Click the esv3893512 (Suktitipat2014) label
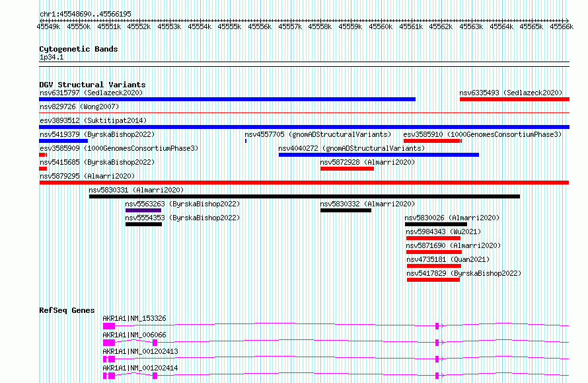The width and height of the screenshot is (588, 383). click(93, 120)
